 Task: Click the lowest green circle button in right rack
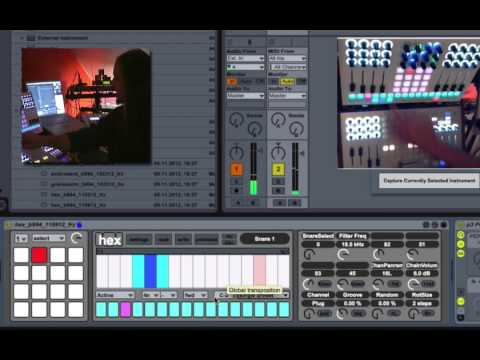(461, 301)
